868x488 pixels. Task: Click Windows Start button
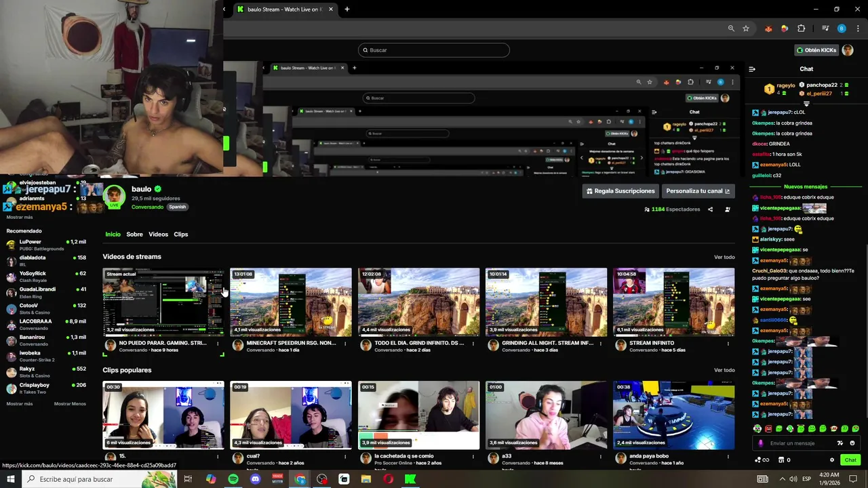pos(11,479)
